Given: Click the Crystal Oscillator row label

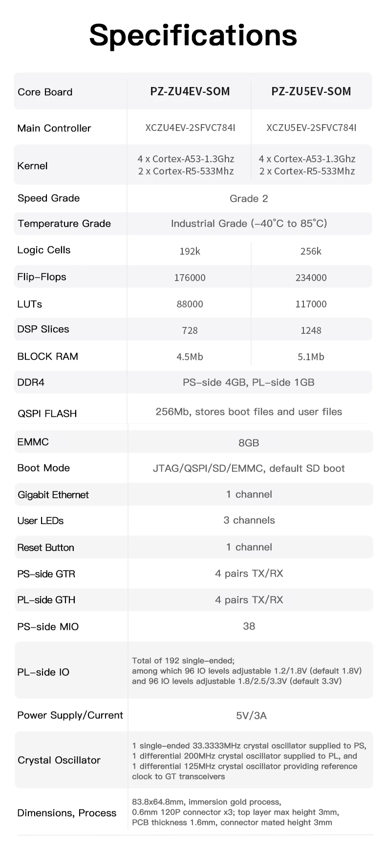Looking at the screenshot, I should pyautogui.click(x=59, y=760).
